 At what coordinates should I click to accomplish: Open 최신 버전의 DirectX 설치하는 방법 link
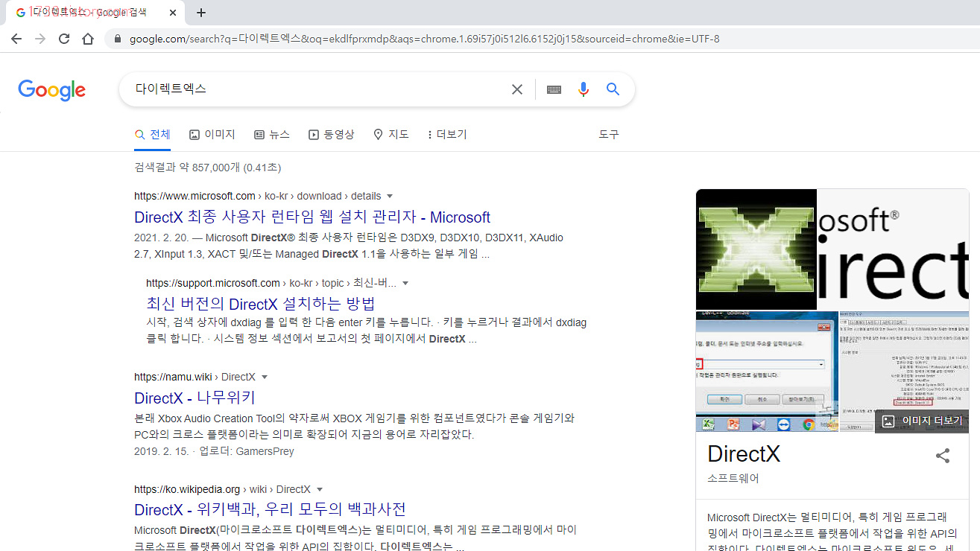tap(261, 304)
